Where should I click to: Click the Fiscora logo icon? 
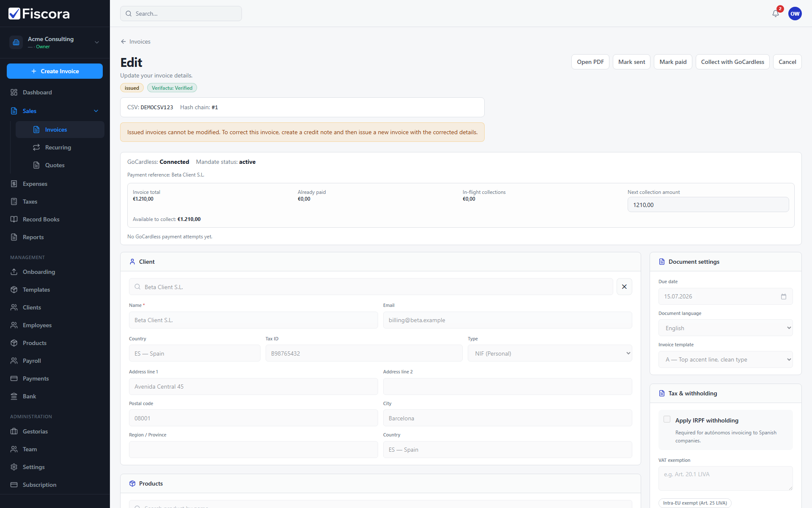tap(14, 14)
